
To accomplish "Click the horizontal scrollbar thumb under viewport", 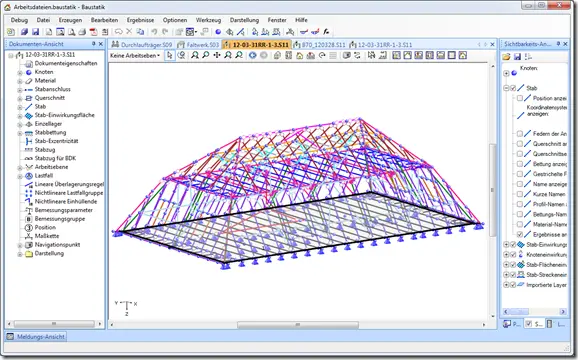I will 298,325.
